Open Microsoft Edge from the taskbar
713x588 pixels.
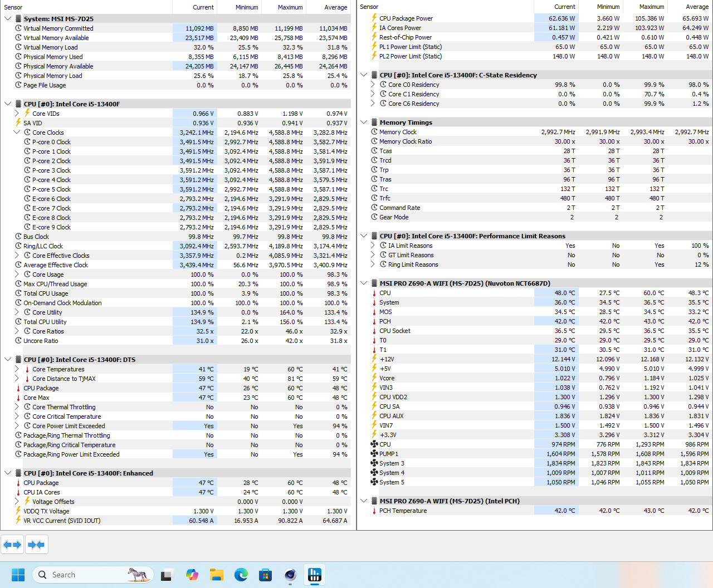241,575
